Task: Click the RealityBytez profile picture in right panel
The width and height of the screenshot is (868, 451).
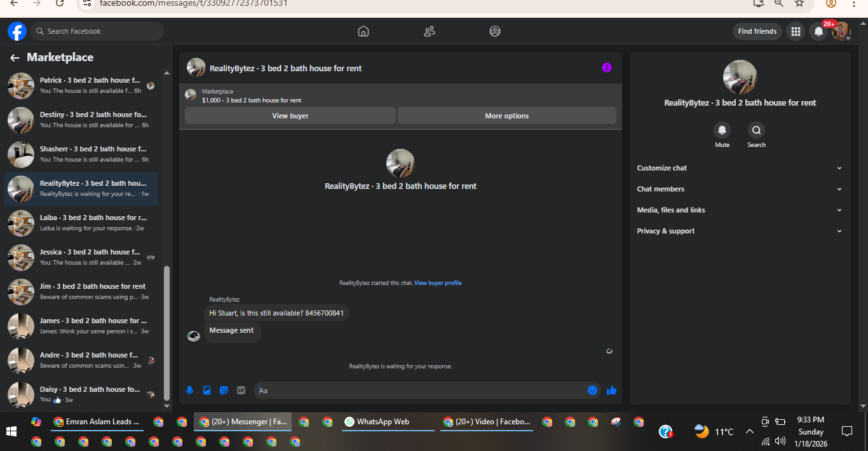Action: pos(740,77)
